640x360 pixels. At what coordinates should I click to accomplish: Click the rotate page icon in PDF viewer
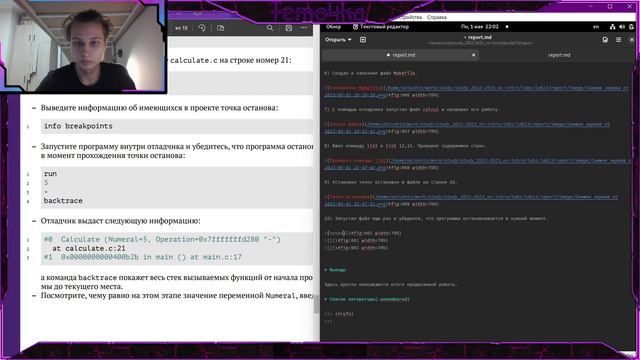[x=202, y=28]
